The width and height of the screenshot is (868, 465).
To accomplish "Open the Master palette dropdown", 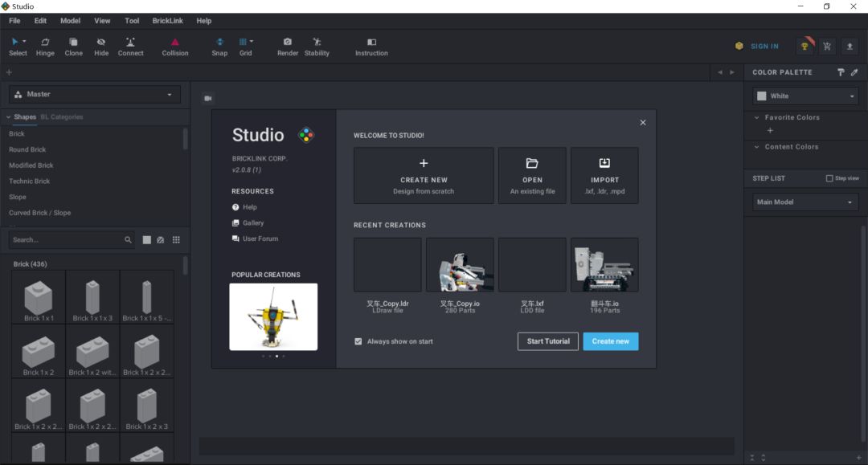I will (x=95, y=95).
